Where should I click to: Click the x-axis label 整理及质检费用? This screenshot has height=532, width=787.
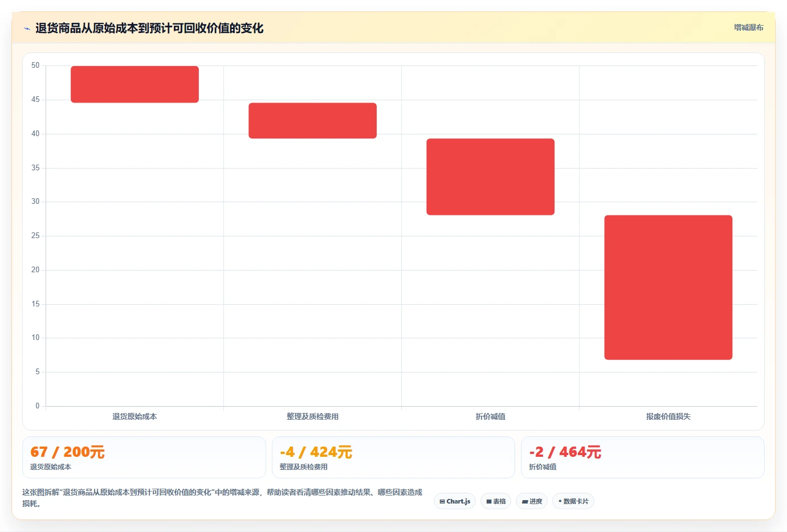312,416
